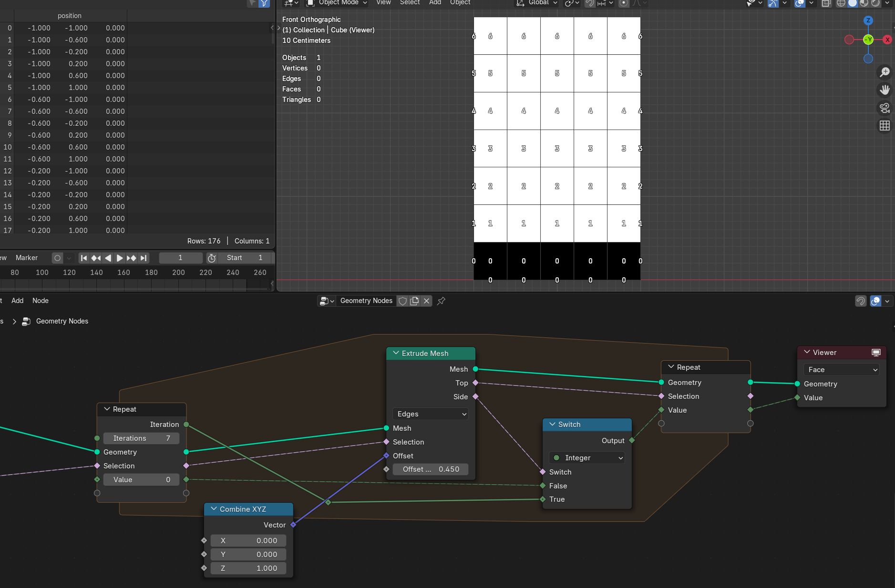
Task: Click the Iterations field in Repeat node
Action: (141, 438)
